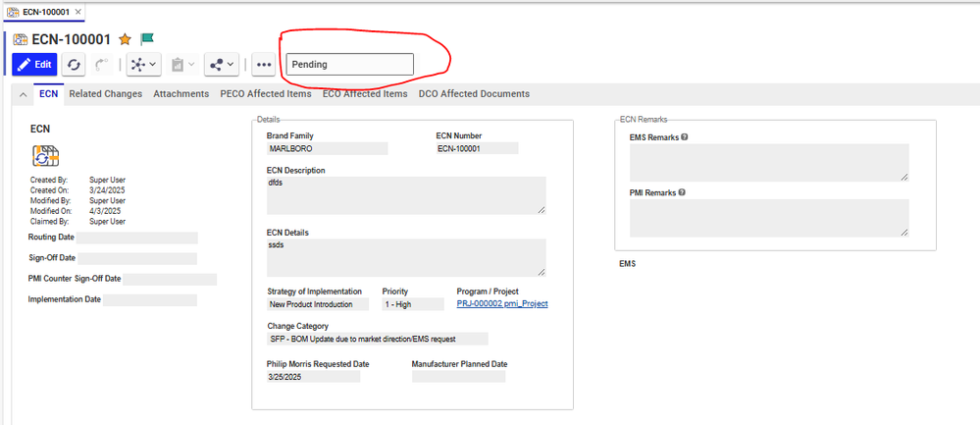Click the Priority 1 - High field
The width and height of the screenshot is (980, 425).
click(x=413, y=304)
